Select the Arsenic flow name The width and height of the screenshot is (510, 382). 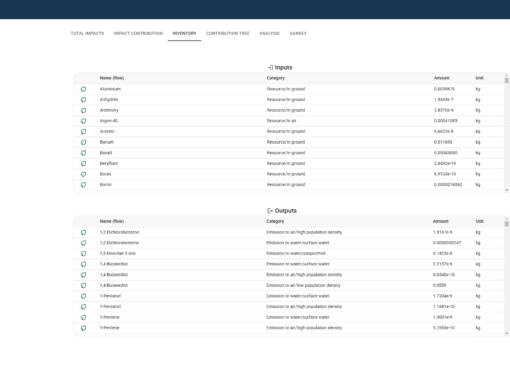pyautogui.click(x=107, y=132)
